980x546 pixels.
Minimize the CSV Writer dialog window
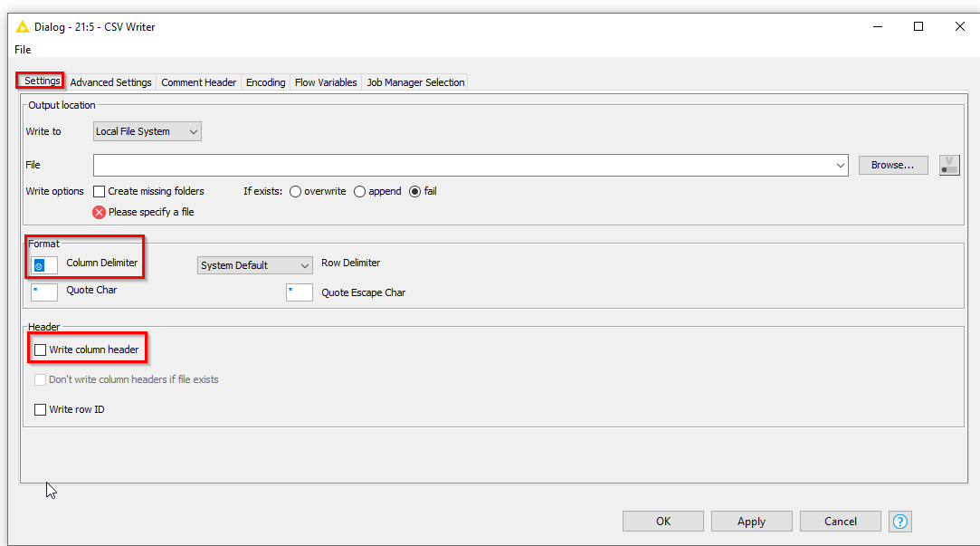[878, 26]
